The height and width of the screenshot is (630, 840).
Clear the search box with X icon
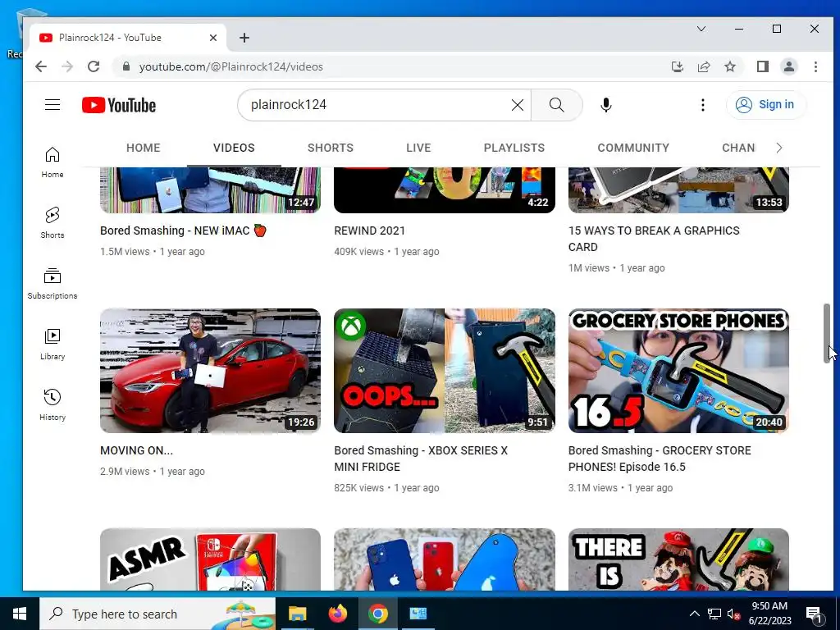coord(517,105)
